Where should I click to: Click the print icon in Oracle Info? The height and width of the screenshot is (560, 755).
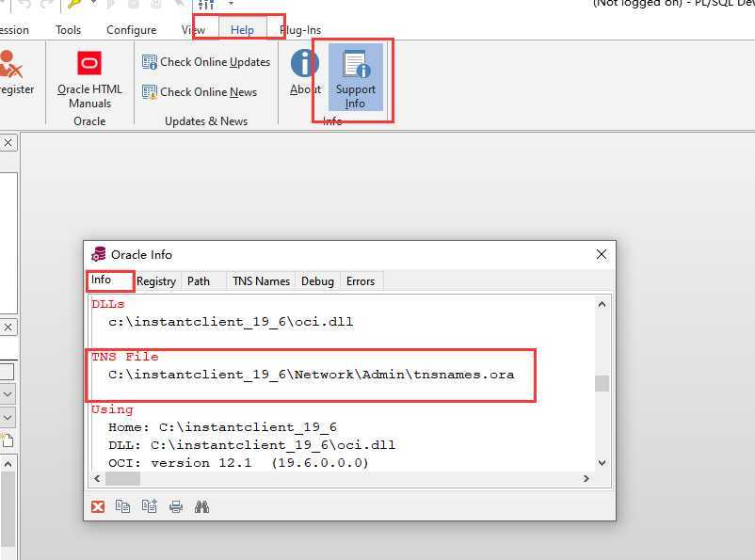176,506
